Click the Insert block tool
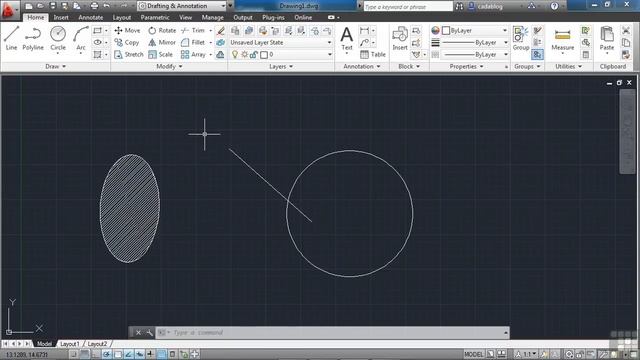The width and height of the screenshot is (640, 360). (x=400, y=38)
